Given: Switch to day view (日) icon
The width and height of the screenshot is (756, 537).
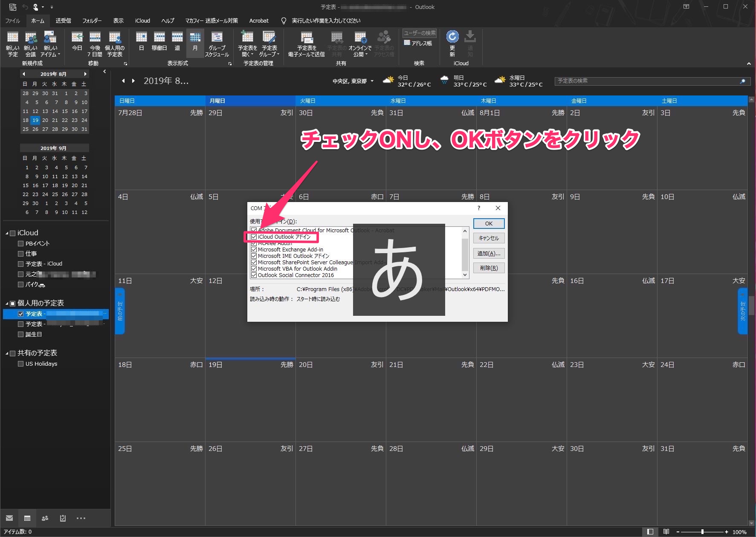Looking at the screenshot, I should point(142,41).
